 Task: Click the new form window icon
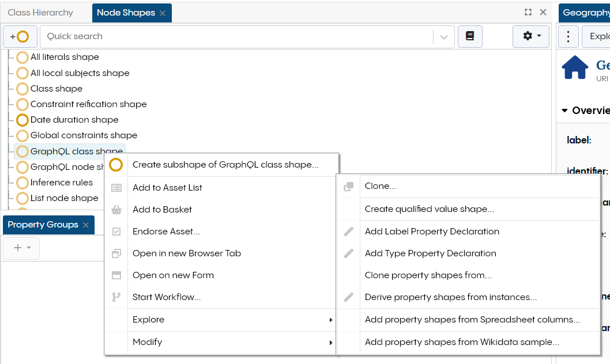(x=116, y=275)
